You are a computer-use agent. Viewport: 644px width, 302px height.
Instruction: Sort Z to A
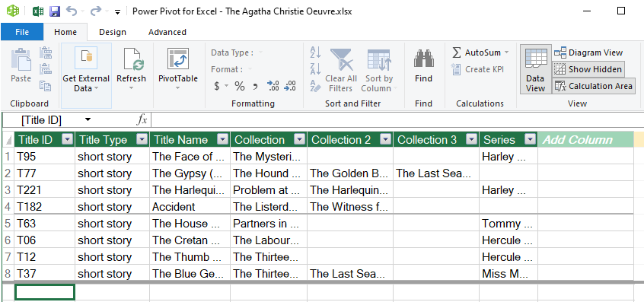pyautogui.click(x=315, y=68)
